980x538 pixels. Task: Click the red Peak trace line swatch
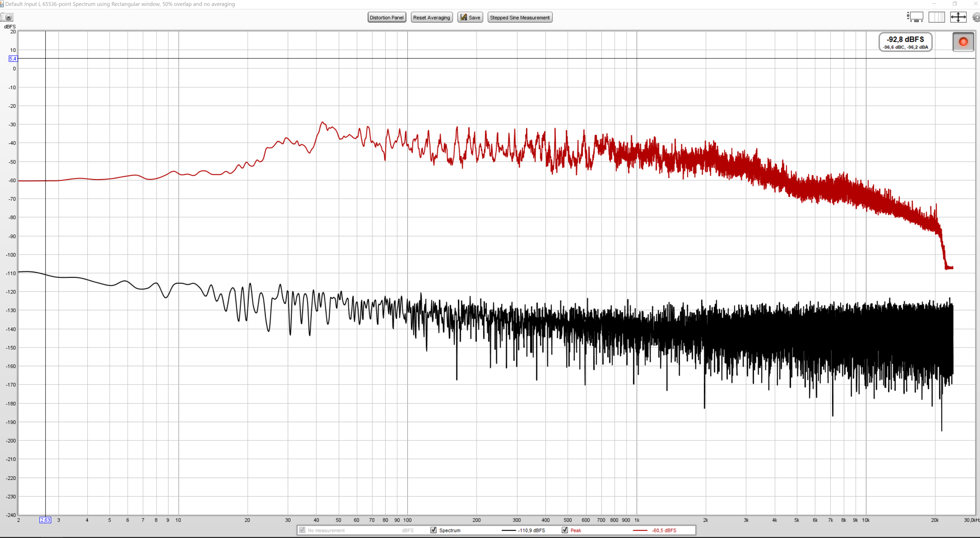(x=640, y=530)
